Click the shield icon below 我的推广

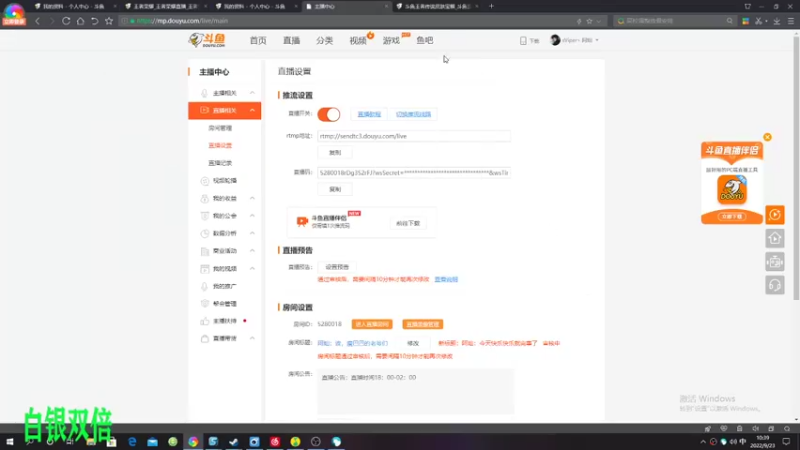point(205,304)
